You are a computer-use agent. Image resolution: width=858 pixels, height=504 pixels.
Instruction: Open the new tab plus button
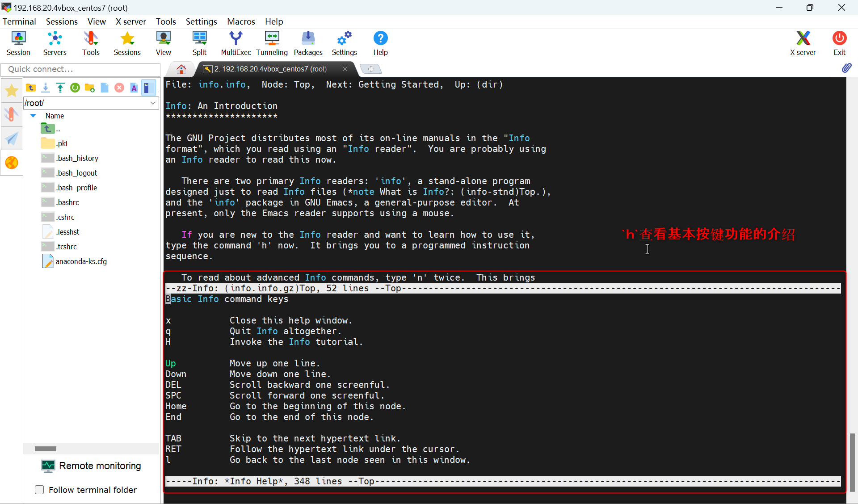[x=371, y=69]
